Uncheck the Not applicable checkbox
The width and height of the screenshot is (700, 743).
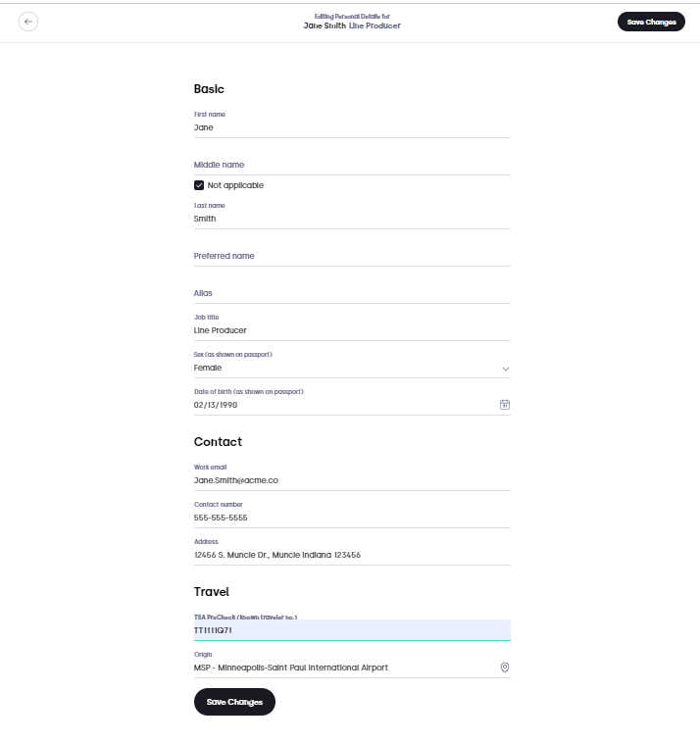(199, 185)
